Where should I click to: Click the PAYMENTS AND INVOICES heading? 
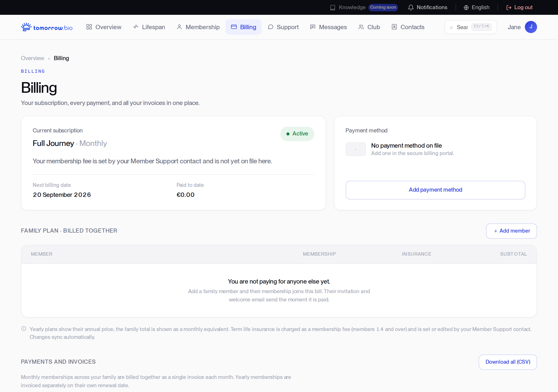(58, 362)
